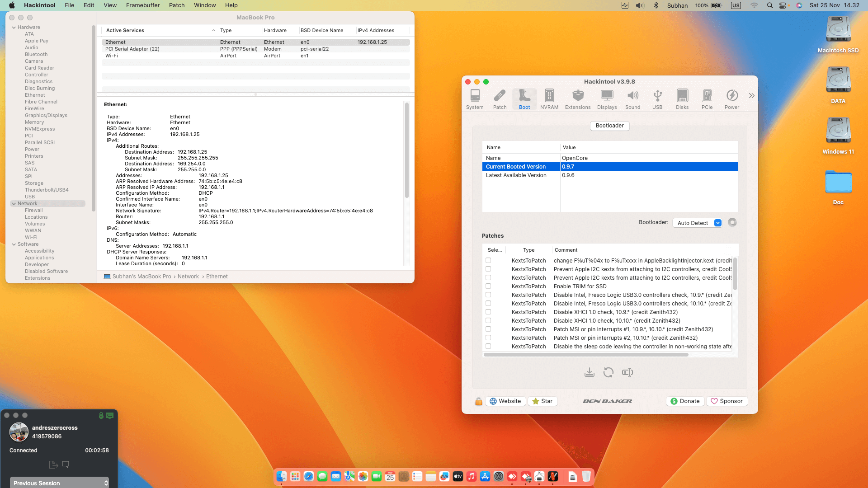
Task: Open the Patch tool in Hackintool
Action: [x=500, y=99]
